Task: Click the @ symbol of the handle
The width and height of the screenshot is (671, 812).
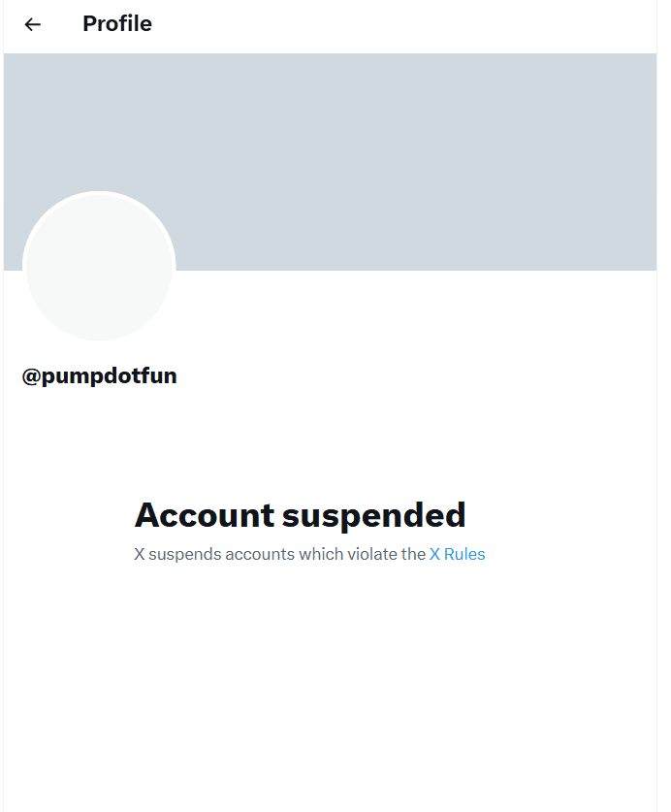Action: coord(30,376)
